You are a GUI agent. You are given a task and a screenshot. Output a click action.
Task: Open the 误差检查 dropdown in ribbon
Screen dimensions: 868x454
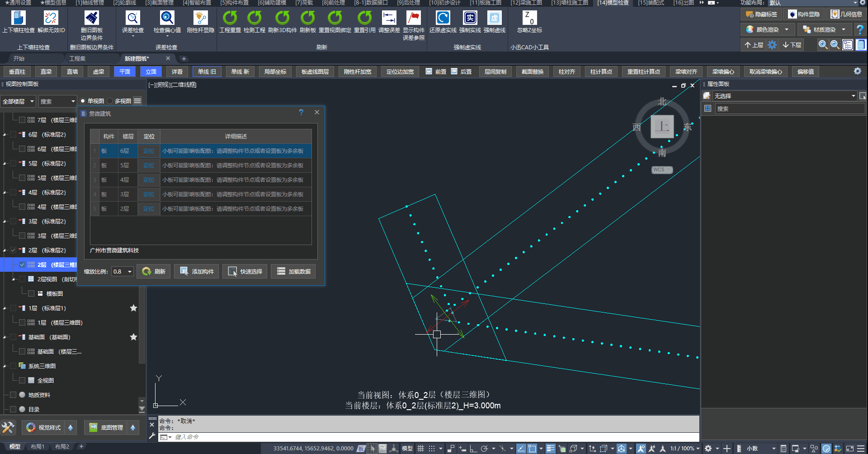tap(133, 36)
